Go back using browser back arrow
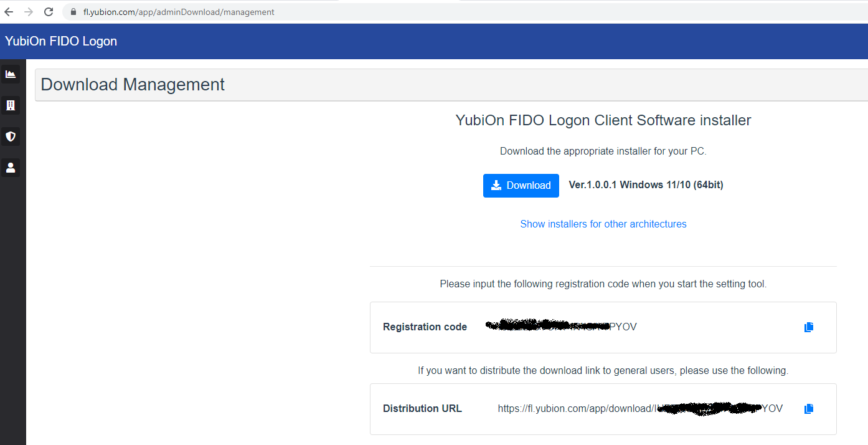This screenshot has width=868, height=445. (9, 12)
